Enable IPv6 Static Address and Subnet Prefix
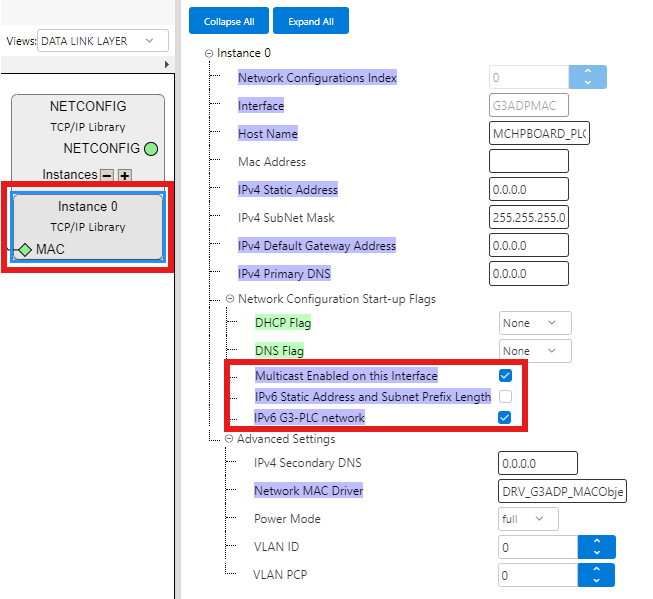The width and height of the screenshot is (653, 599). [x=505, y=397]
